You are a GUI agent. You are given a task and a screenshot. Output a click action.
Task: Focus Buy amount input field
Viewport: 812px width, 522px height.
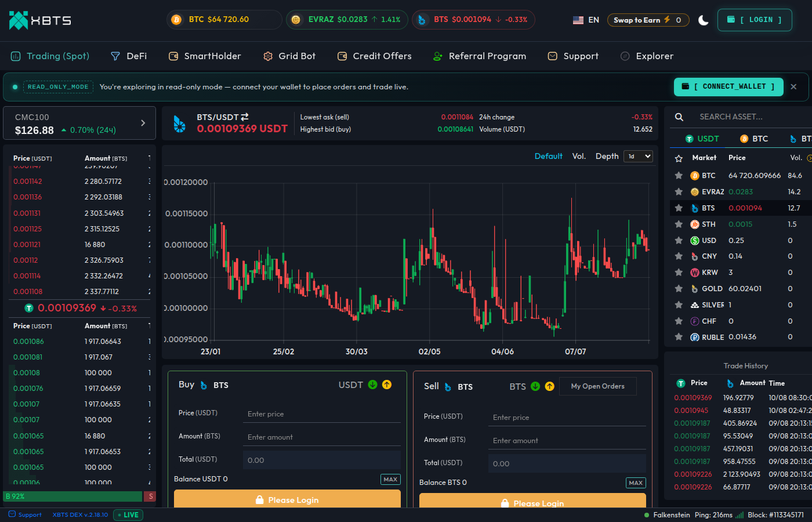322,437
